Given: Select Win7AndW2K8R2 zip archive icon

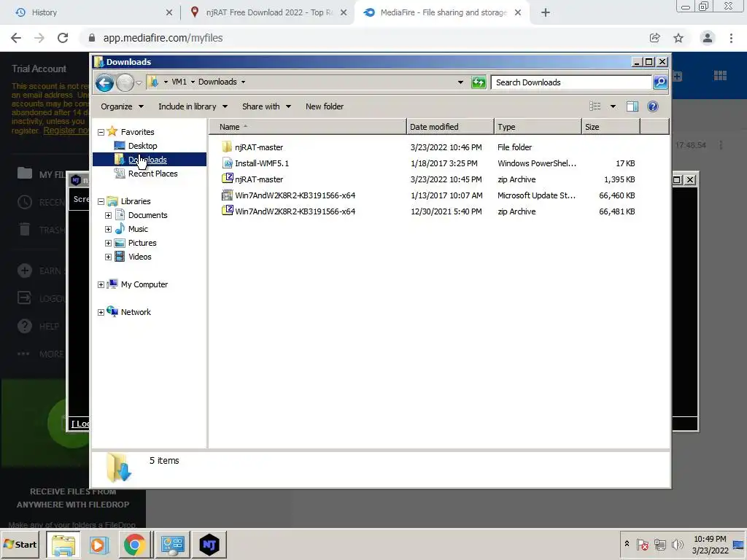Looking at the screenshot, I should click(228, 211).
